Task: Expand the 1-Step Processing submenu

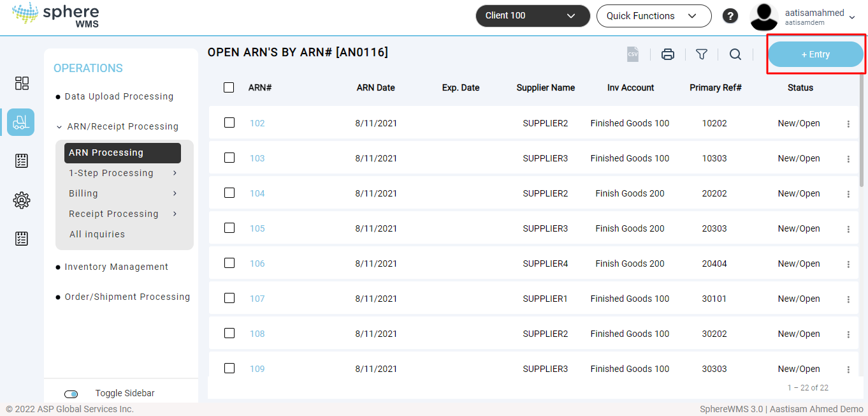Action: (x=122, y=173)
